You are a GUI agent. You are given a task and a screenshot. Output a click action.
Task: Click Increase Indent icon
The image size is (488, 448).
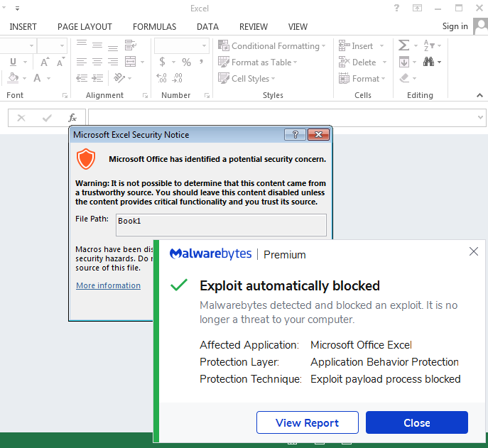point(98,78)
